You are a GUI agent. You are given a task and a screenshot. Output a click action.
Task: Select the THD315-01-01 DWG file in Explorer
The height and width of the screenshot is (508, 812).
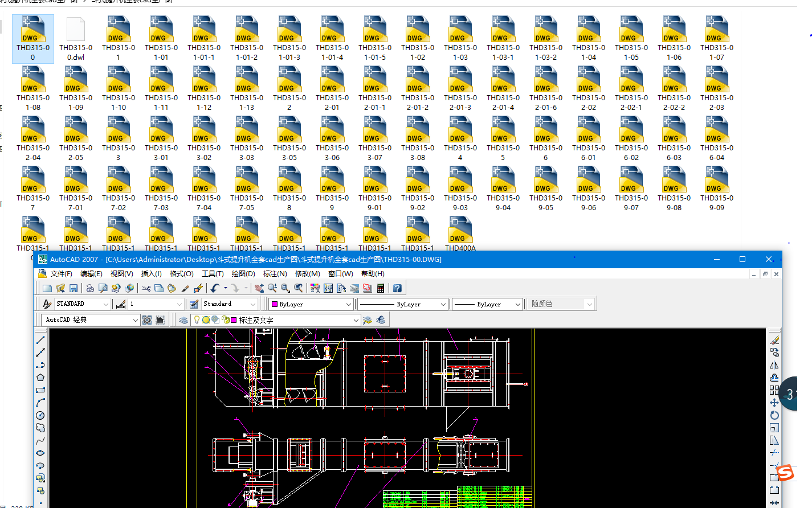click(161, 39)
